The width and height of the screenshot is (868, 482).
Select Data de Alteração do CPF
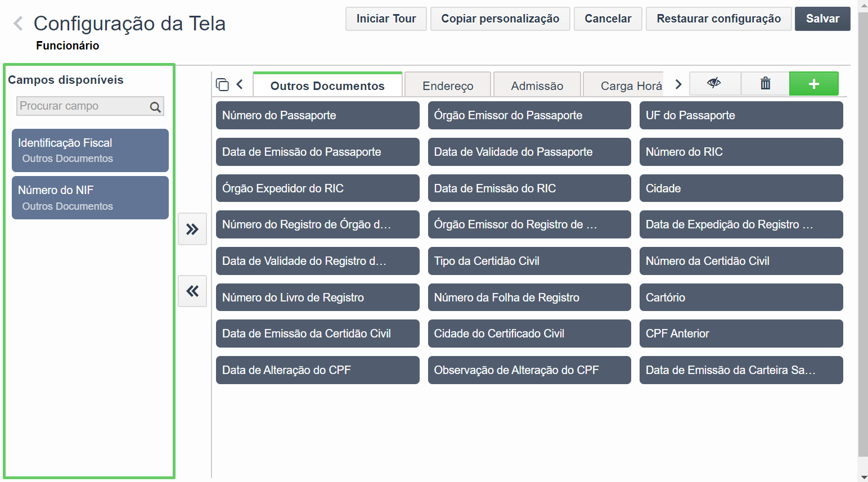(317, 370)
